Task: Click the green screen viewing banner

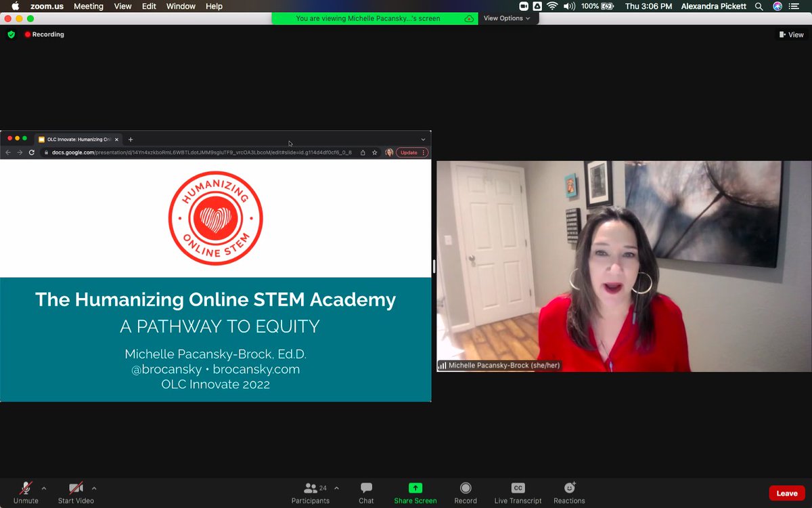Action: 375,18
